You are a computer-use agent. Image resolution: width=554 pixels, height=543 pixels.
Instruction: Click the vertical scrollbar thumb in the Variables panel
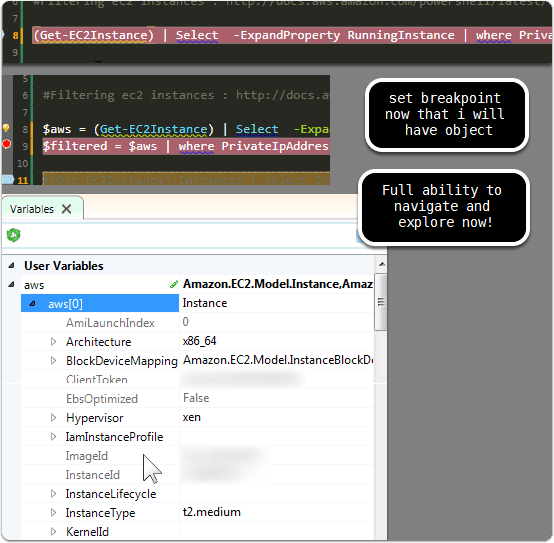[x=381, y=302]
